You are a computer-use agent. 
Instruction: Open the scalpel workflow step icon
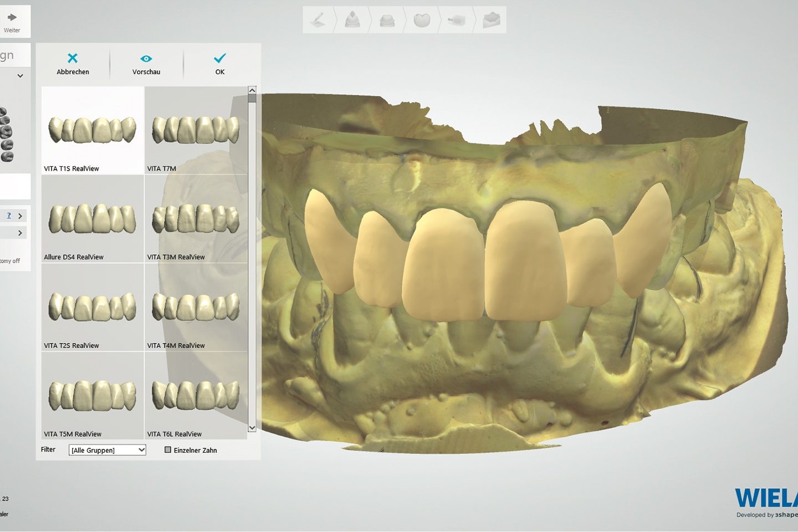318,21
